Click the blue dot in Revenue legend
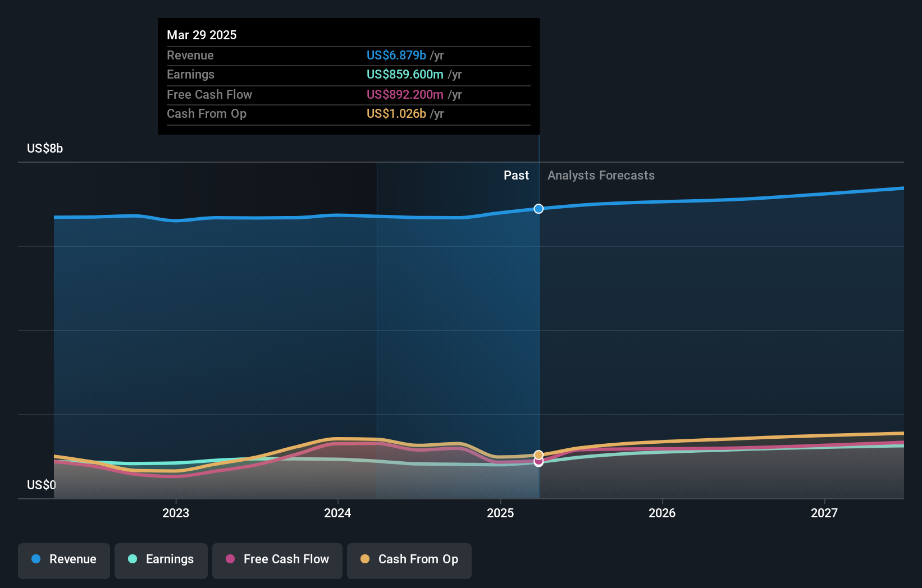 36,559
